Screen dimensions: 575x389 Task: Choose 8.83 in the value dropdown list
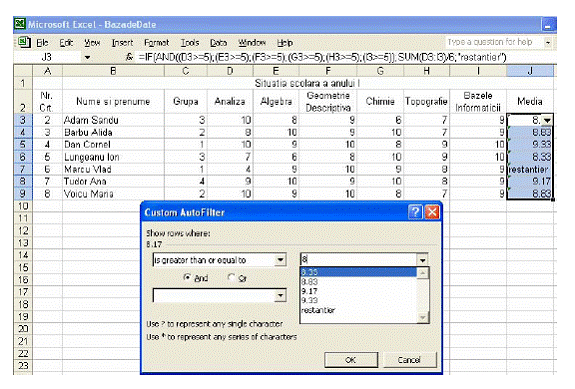359,282
